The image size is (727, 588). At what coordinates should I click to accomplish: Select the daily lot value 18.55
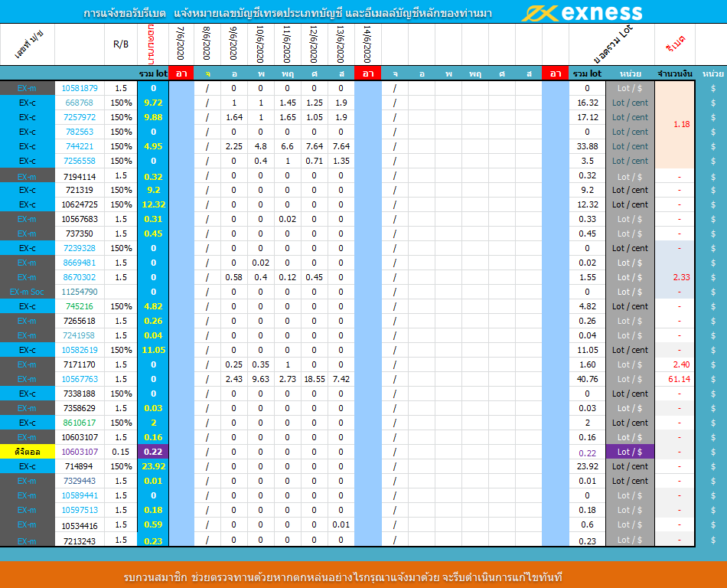pyautogui.click(x=314, y=379)
